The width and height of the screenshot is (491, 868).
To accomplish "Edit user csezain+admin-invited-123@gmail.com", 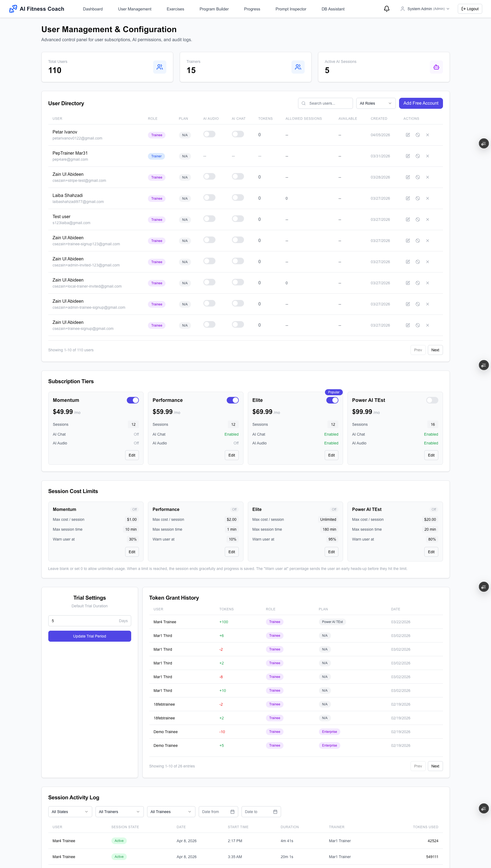I will coord(408,262).
